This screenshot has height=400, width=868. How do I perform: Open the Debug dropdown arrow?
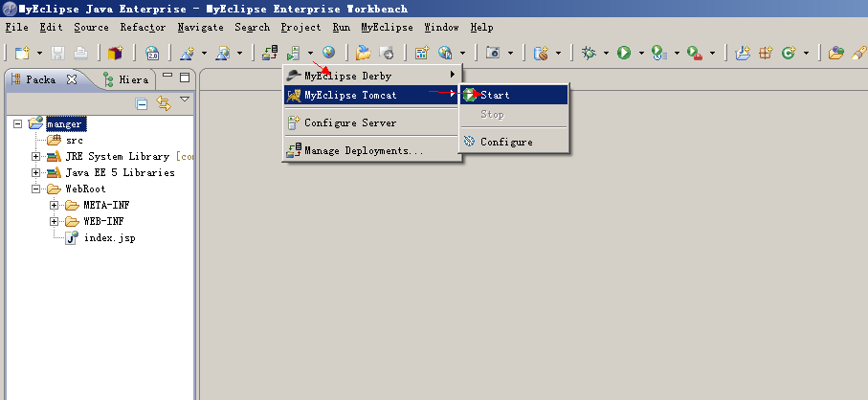pyautogui.click(x=606, y=54)
